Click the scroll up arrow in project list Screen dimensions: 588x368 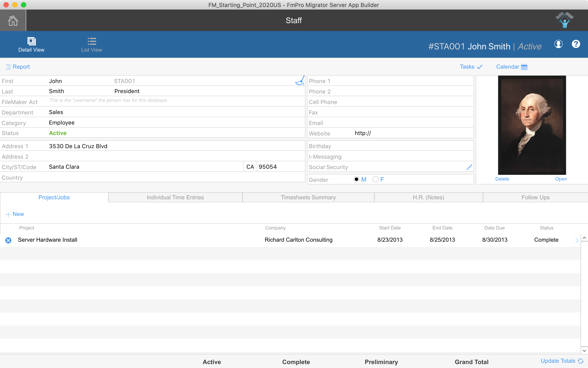584,238
